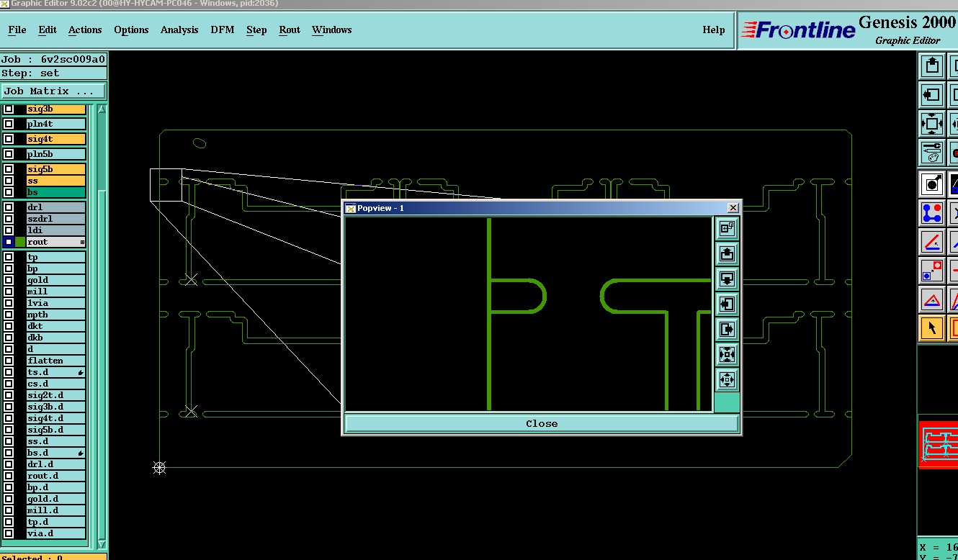Select the via.d layer row
The height and width of the screenshot is (560, 958).
[x=56, y=533]
